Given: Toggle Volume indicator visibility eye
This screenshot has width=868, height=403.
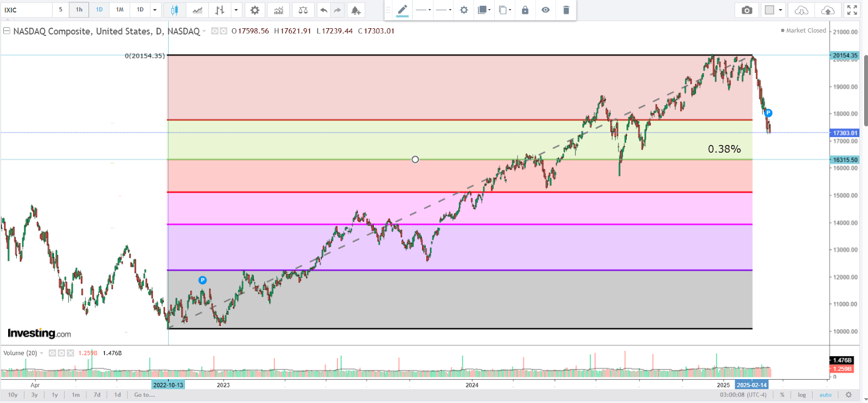Looking at the screenshot, I should (x=52, y=353).
